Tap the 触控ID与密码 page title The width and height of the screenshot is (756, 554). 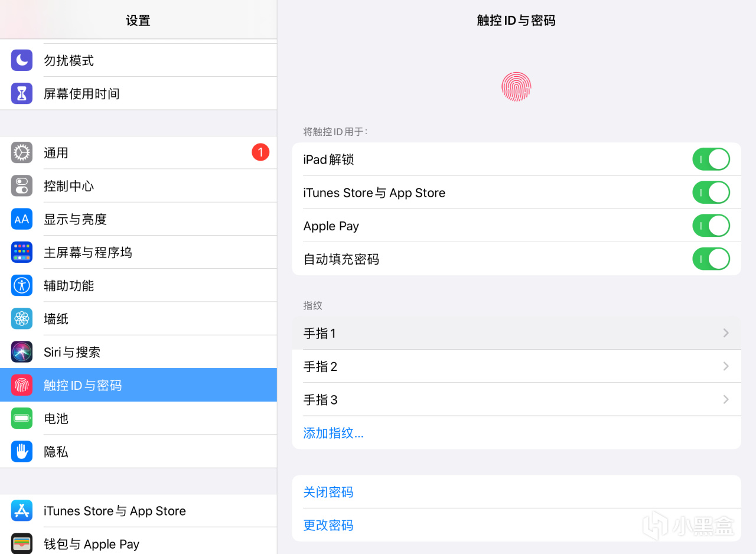tap(516, 21)
